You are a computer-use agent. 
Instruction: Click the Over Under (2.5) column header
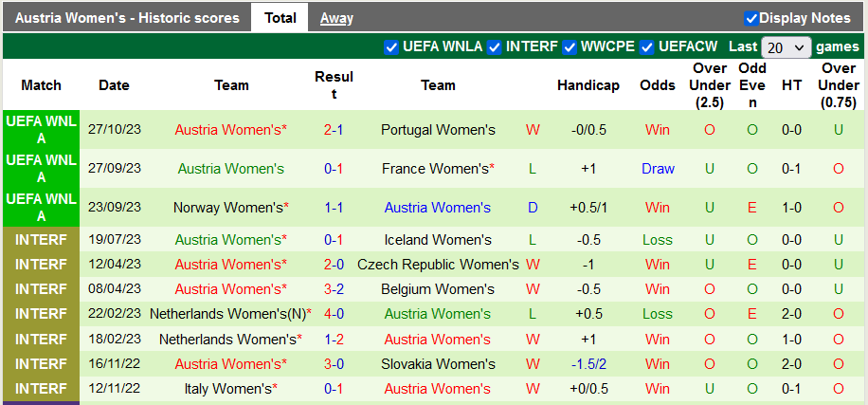pos(710,85)
